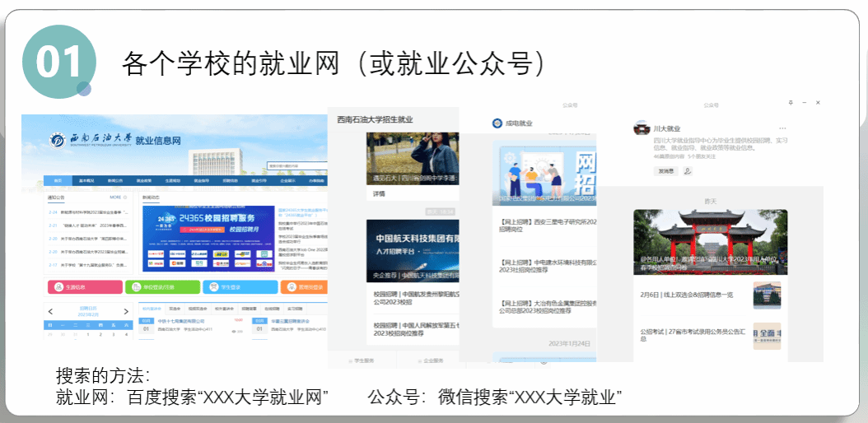Click the 川大就业 profile avatar
Image resolution: width=868 pixels, height=423 pixels.
coord(642,129)
